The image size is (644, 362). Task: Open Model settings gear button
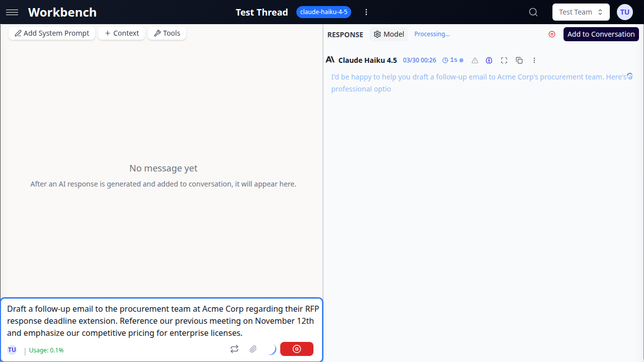(x=389, y=34)
